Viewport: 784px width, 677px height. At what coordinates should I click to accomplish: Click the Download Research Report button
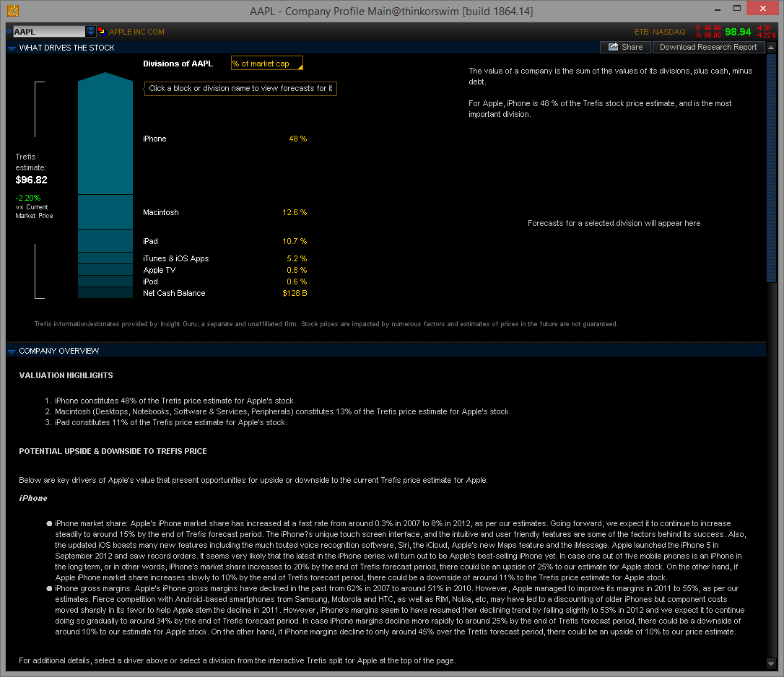pyautogui.click(x=708, y=47)
